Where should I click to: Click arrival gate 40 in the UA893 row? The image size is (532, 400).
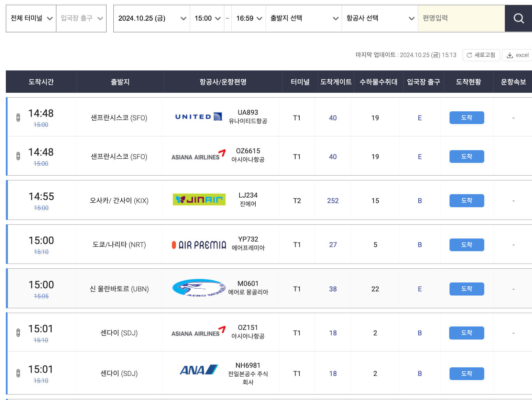click(333, 118)
